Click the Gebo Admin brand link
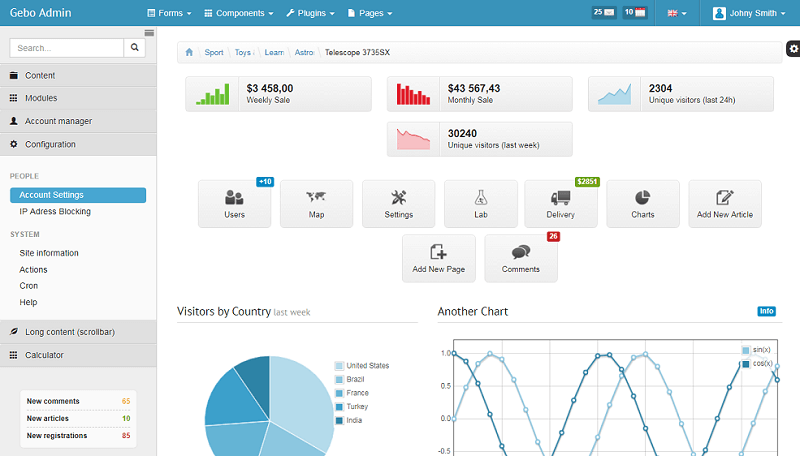Image resolution: width=800 pixels, height=456 pixels. click(40, 13)
